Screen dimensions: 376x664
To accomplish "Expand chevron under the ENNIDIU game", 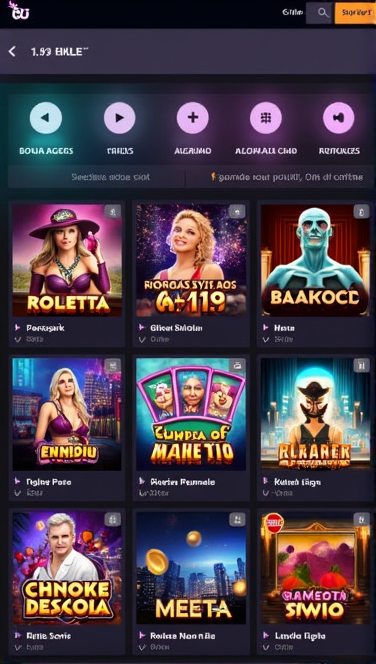I will click(x=17, y=493).
